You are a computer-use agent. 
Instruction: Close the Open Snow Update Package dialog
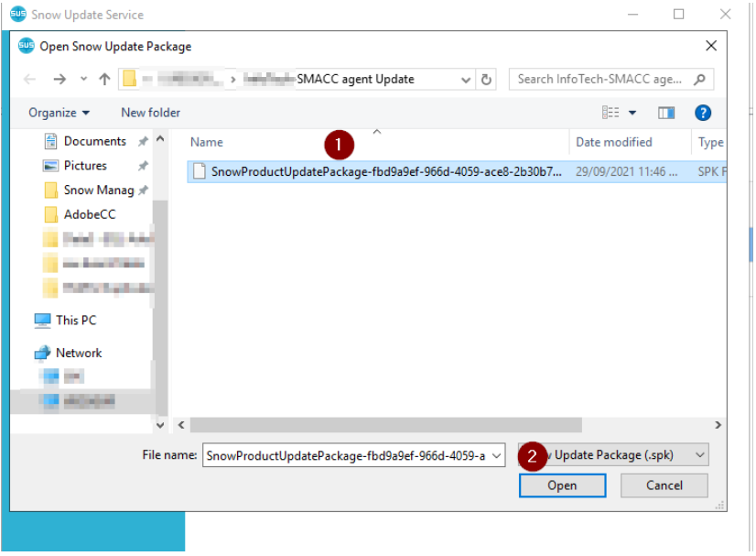(710, 46)
